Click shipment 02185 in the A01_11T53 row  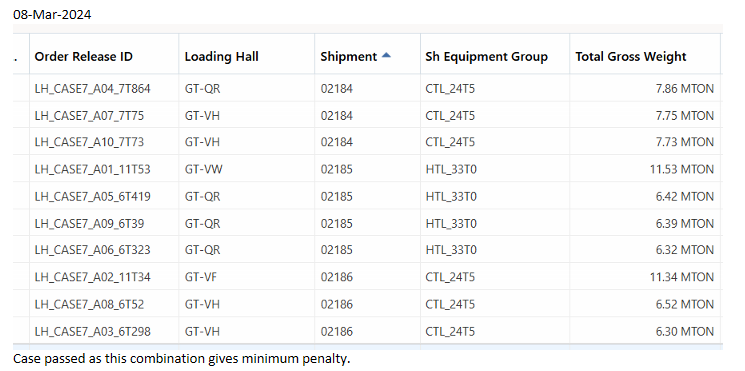point(336,169)
